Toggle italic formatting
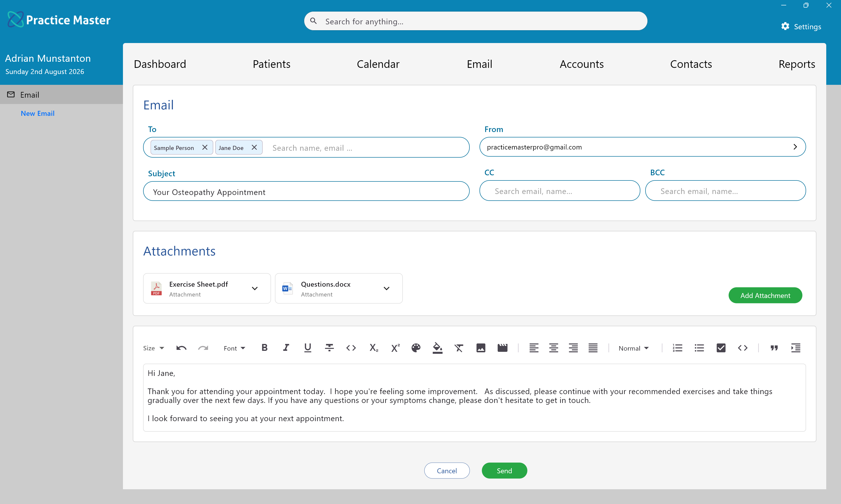Viewport: 841px width, 504px height. point(286,347)
